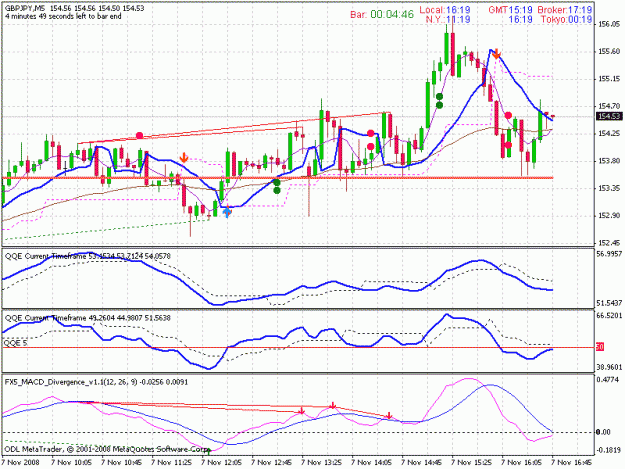625x469 pixels.
Task: Click QQE label with values 53.4534 53.7124 54.0578
Action: tap(88, 256)
